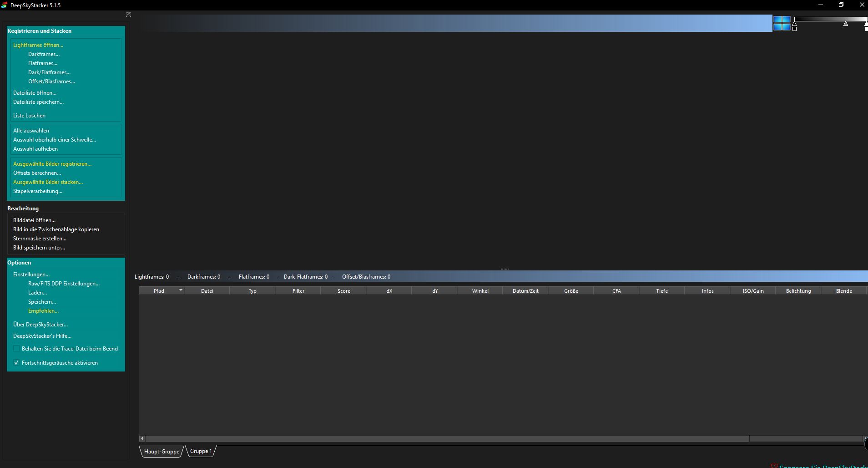This screenshot has width=868, height=468.
Task: Click the black point square under gradient
Action: click(794, 29)
